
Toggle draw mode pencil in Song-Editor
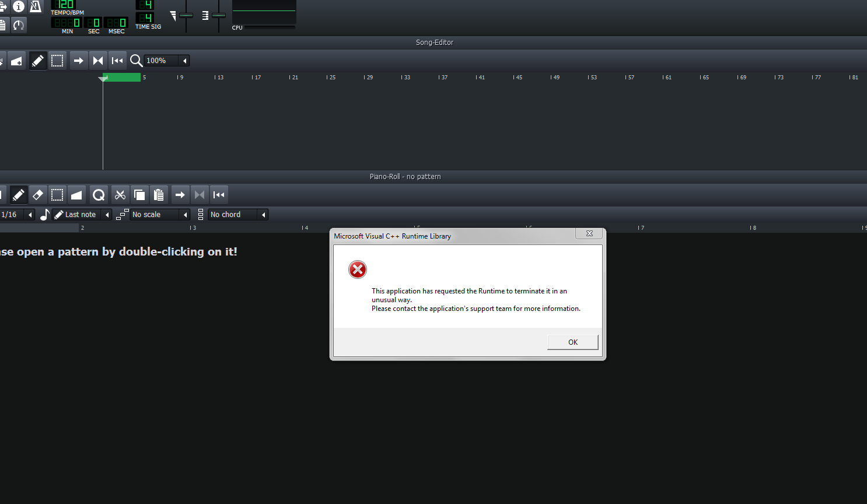(x=38, y=61)
